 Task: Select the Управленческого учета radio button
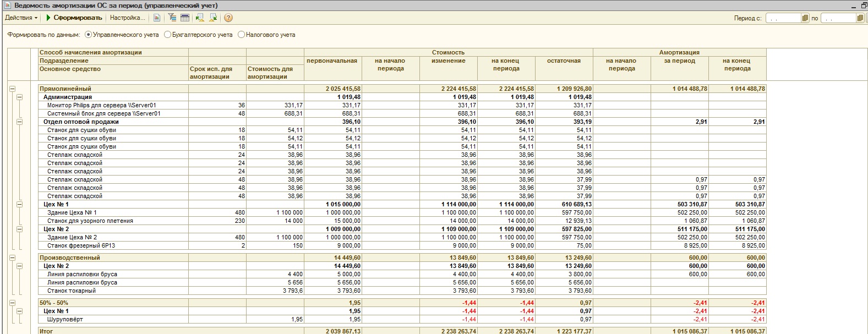[88, 35]
